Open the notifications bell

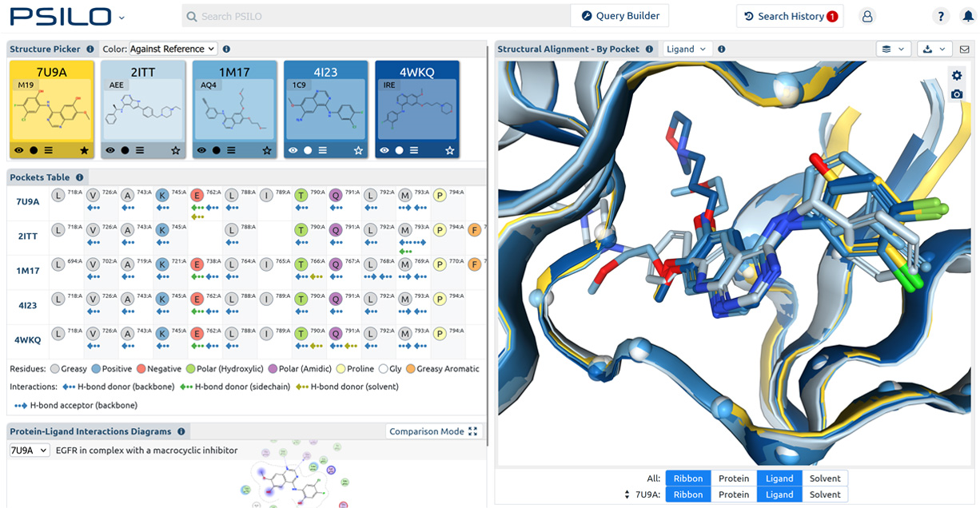coord(966,16)
